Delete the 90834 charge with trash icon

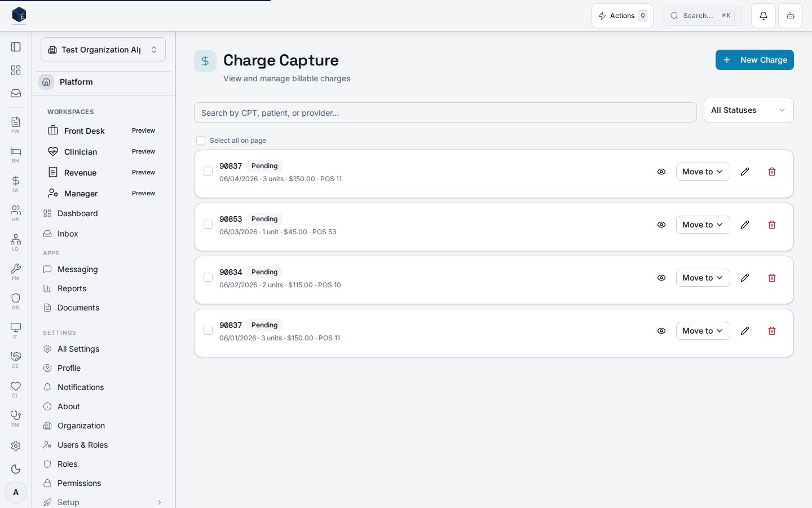click(x=772, y=278)
